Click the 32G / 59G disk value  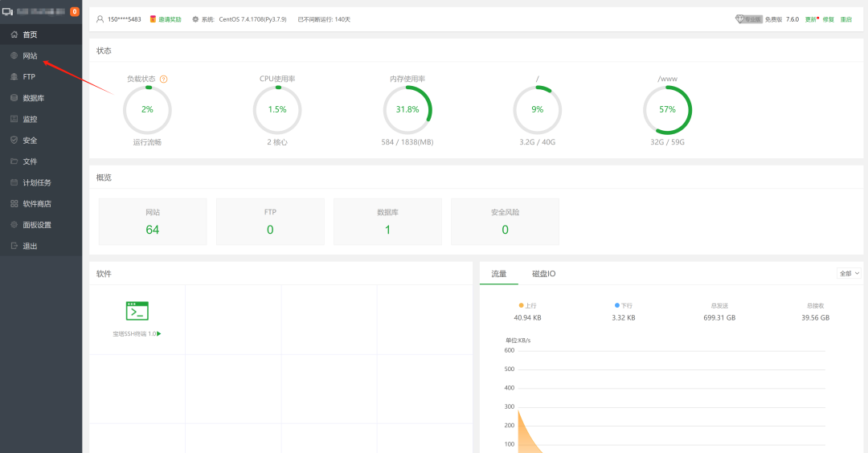tap(668, 142)
